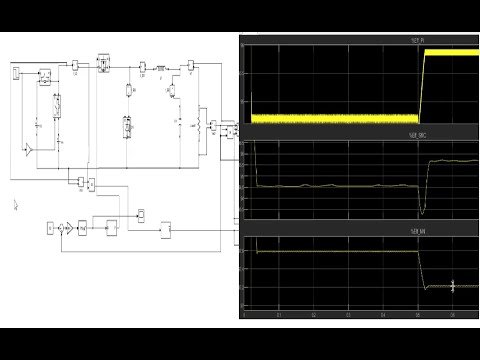Select the measurement block just before the series inductor

click(143, 67)
